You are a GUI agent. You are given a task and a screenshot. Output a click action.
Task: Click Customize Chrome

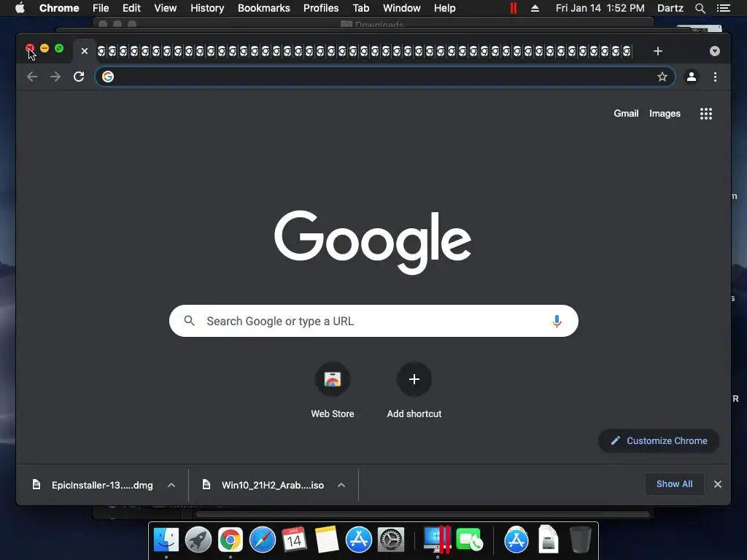click(659, 441)
